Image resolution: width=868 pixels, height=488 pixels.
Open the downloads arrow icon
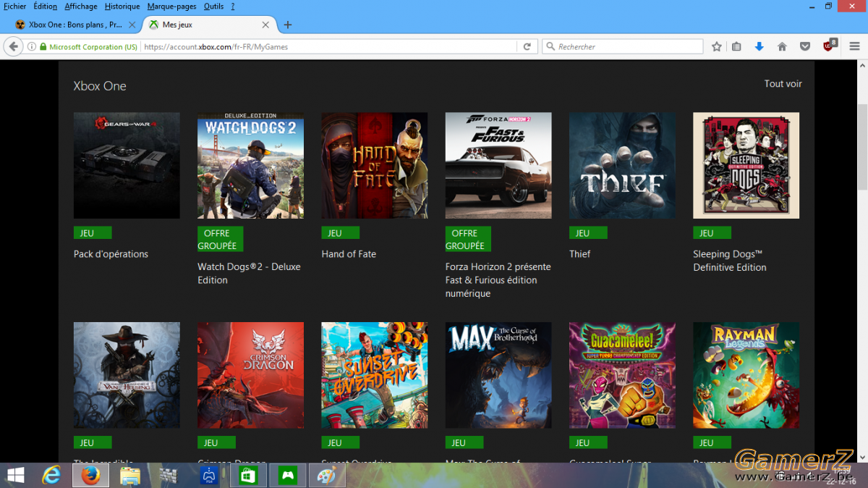[x=759, y=46]
